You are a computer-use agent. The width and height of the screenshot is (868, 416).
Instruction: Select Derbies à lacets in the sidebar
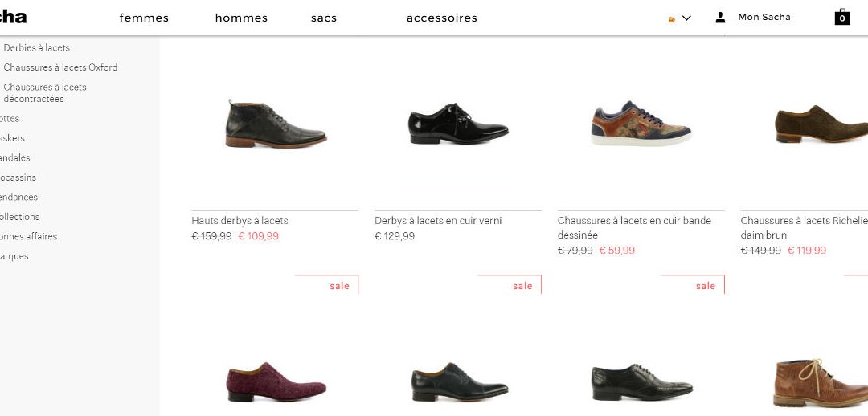[x=37, y=48]
